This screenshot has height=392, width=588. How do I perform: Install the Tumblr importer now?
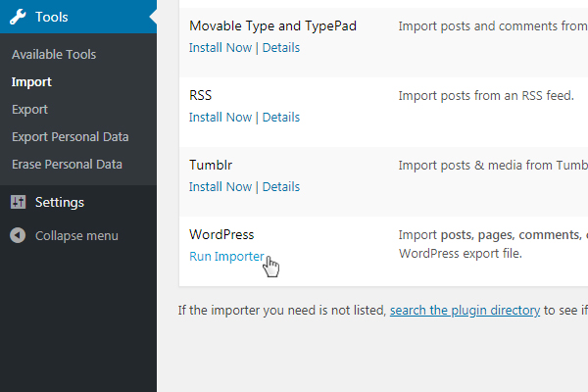point(220,186)
